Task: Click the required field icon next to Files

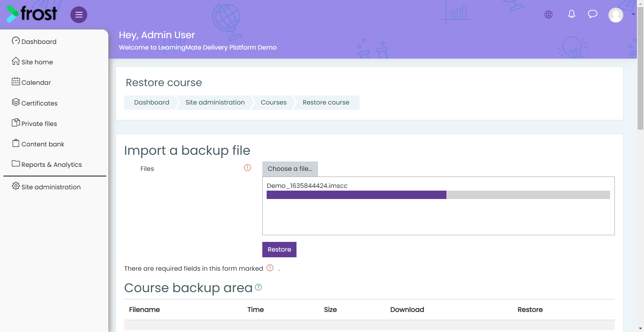Action: click(248, 168)
